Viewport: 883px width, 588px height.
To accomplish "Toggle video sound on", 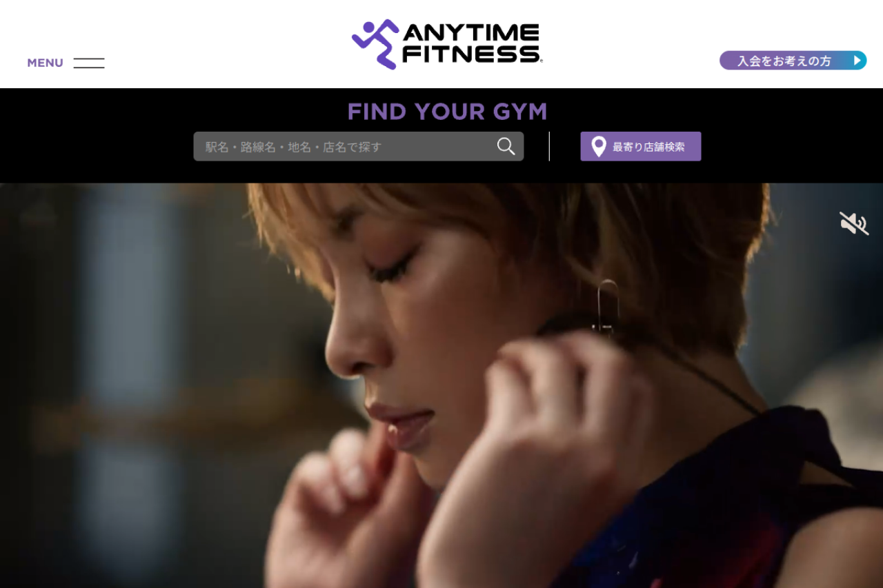I will [853, 223].
